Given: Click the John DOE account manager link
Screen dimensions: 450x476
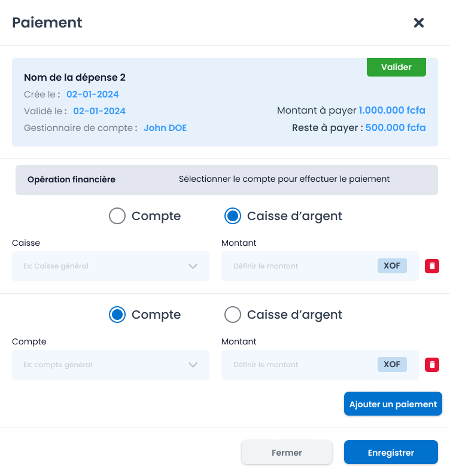Looking at the screenshot, I should [165, 128].
